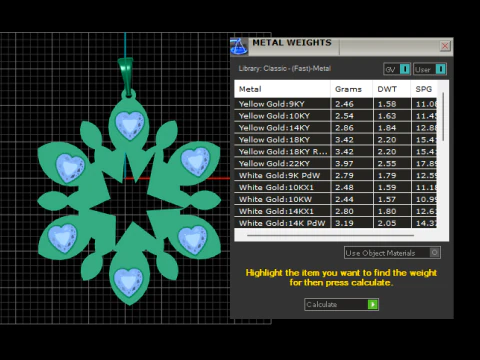Image resolution: width=480 pixels, height=360 pixels.
Task: Select the lower-right heart gemstone
Action: pos(193,240)
